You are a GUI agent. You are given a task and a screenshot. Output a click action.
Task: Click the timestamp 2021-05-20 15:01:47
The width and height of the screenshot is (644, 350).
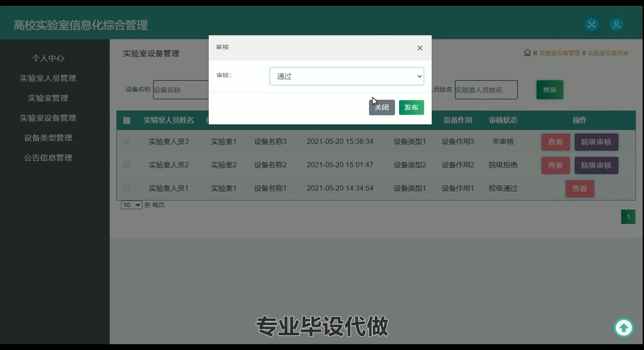click(340, 165)
